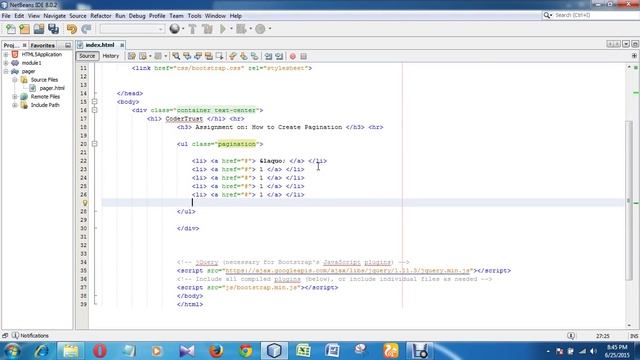Viewport: 640px width, 360px height.
Task: Collapse the pager project node
Action: 6,71
